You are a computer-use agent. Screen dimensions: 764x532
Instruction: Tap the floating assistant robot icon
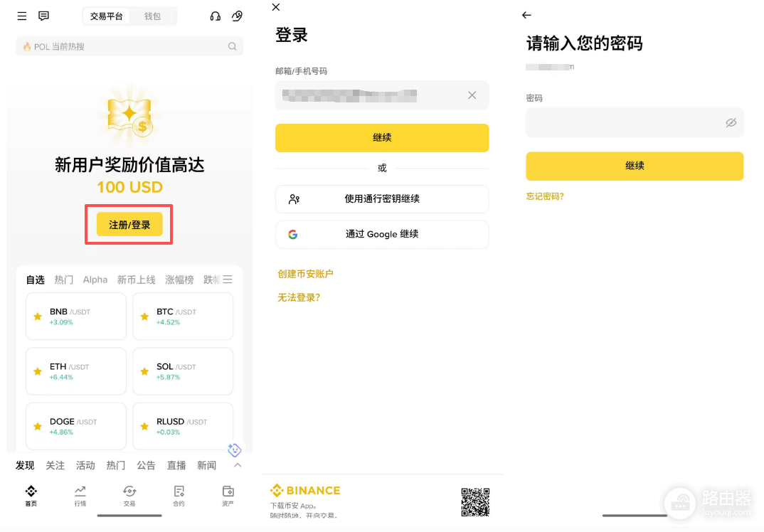(x=234, y=450)
